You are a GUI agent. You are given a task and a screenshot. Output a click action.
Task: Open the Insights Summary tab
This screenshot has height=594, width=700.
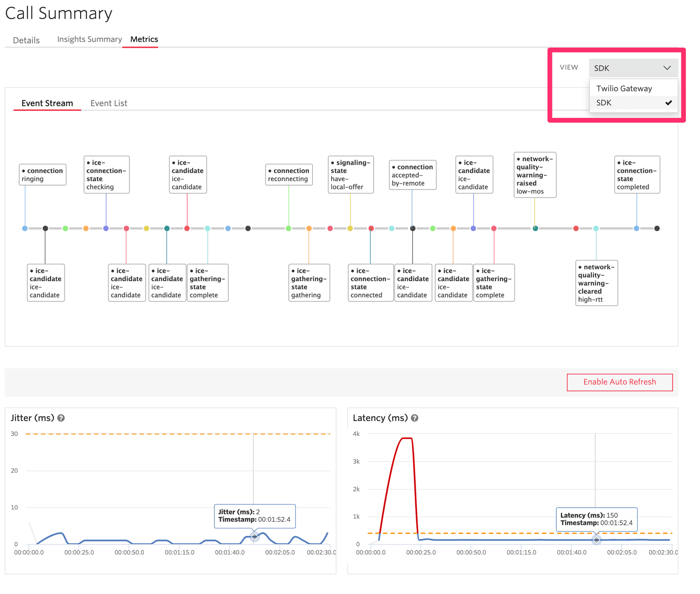click(x=89, y=39)
